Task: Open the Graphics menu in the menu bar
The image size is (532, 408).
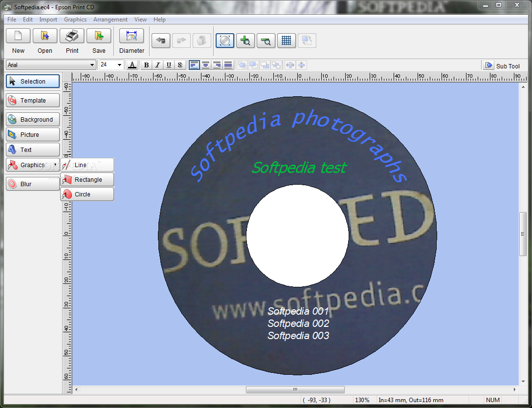Action: [x=75, y=20]
